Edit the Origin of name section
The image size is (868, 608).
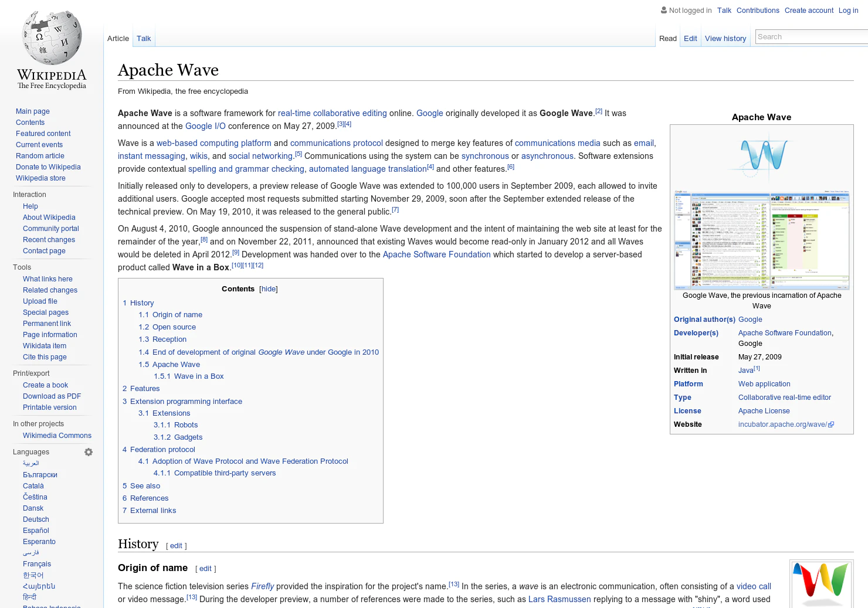point(205,569)
